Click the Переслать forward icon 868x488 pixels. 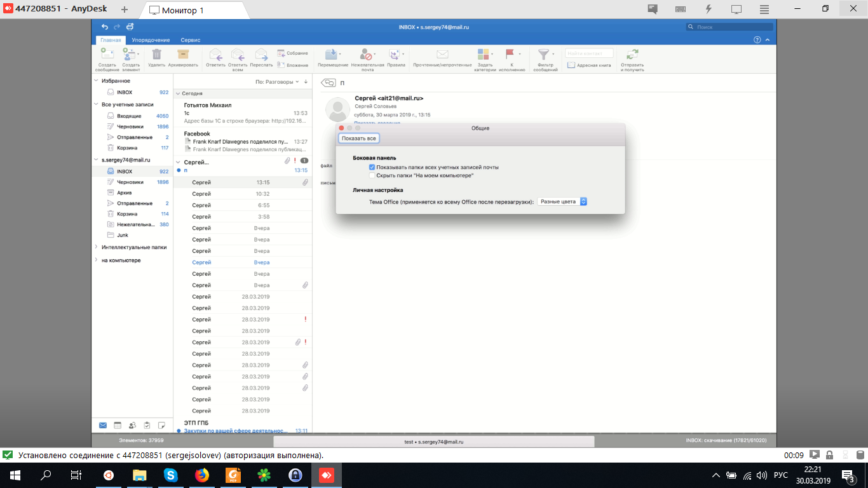261,55
